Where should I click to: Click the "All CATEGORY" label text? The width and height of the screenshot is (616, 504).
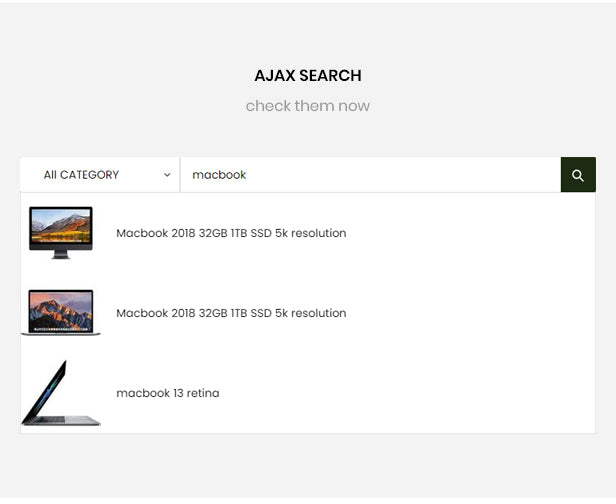point(81,175)
